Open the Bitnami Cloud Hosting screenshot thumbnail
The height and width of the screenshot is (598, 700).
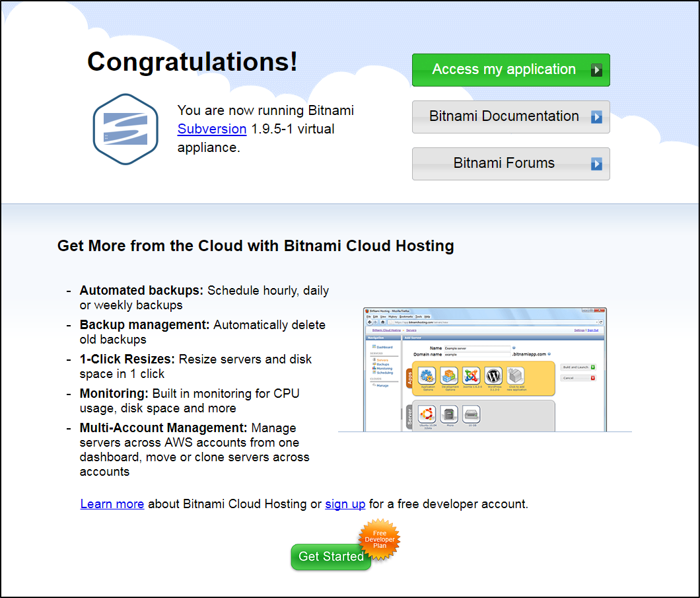(x=485, y=369)
